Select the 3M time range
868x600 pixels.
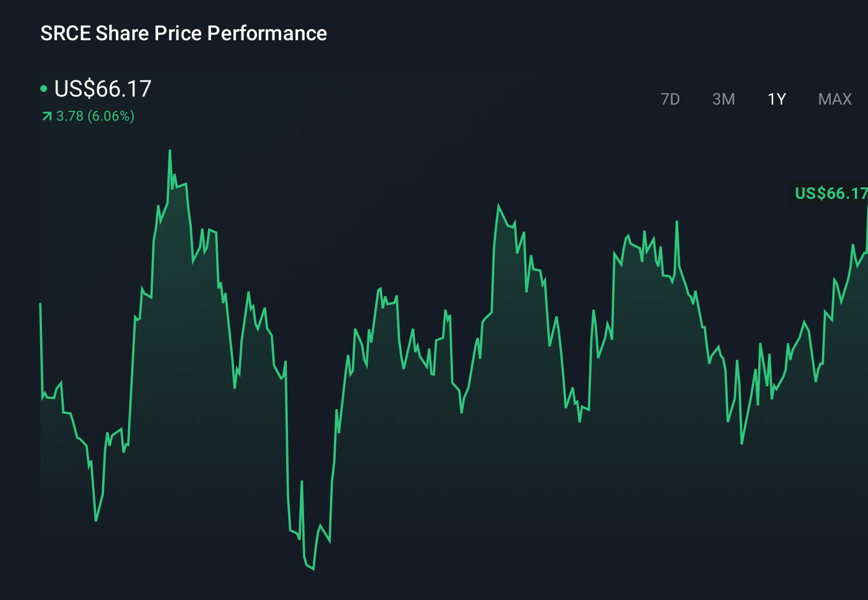(724, 99)
